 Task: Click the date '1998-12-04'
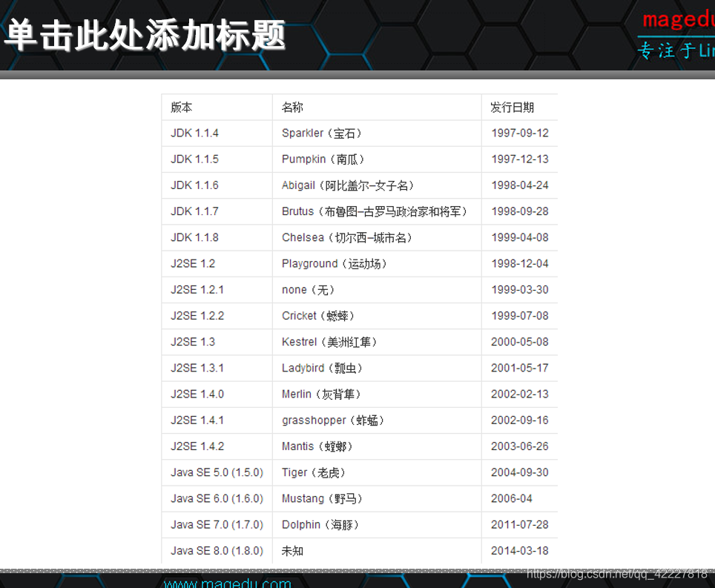[520, 263]
